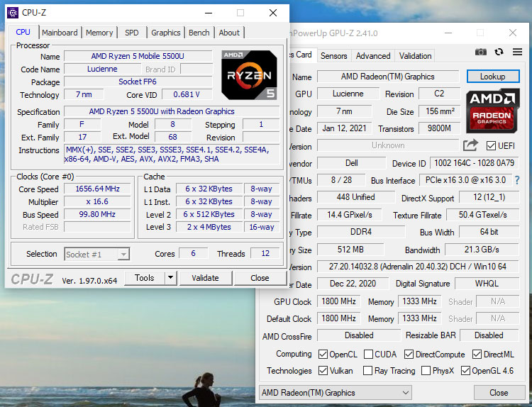Image resolution: width=532 pixels, height=407 pixels.
Task: Switch to the SPD tab in CPU-Z
Action: 132,33
